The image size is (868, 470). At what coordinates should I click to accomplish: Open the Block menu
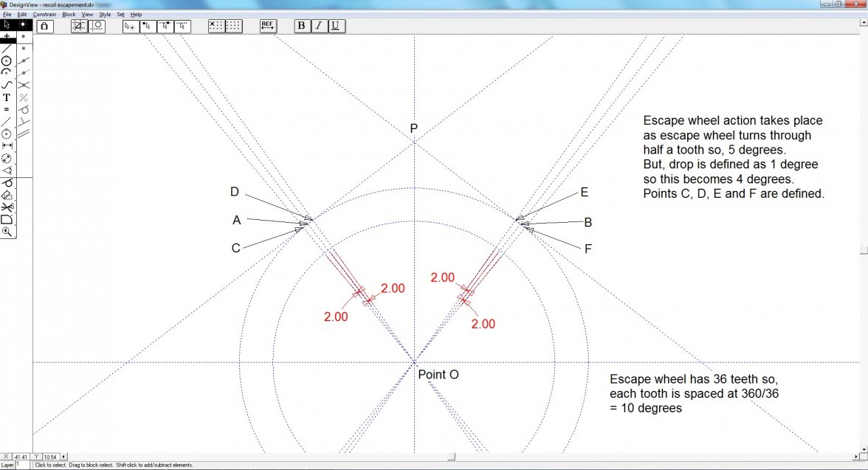pos(69,14)
